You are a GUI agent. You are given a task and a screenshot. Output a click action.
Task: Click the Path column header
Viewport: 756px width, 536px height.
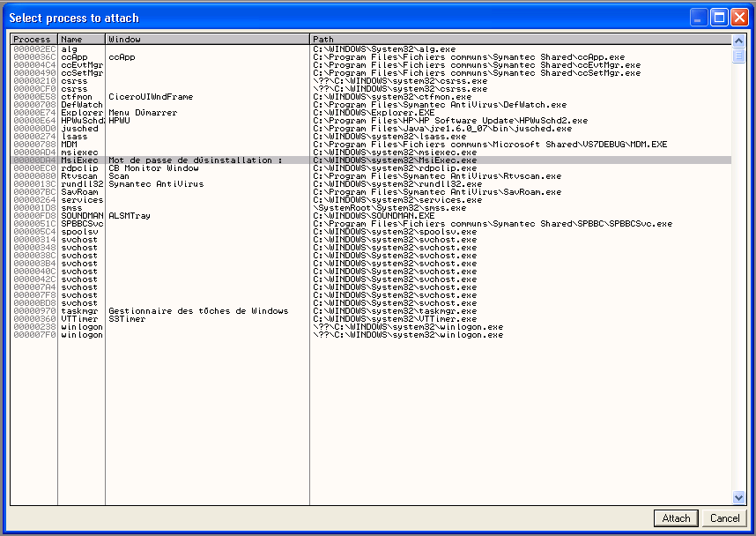(521, 39)
